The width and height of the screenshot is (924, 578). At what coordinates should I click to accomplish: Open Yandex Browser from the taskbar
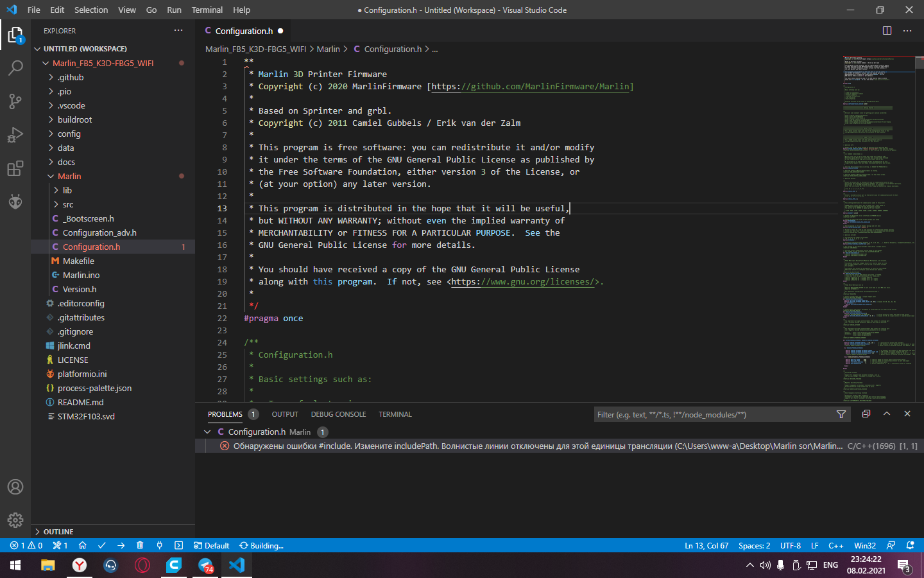pos(80,565)
